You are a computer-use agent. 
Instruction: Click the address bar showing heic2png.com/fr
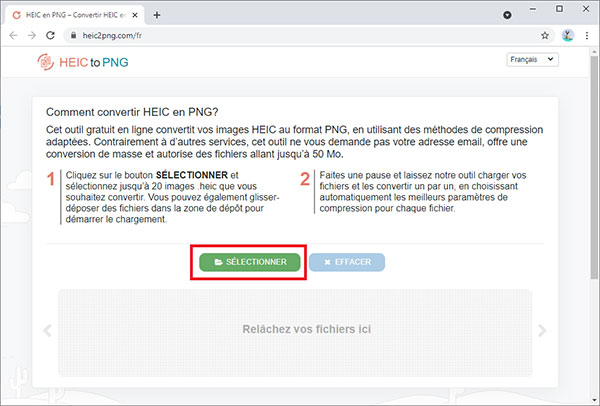(x=306, y=36)
